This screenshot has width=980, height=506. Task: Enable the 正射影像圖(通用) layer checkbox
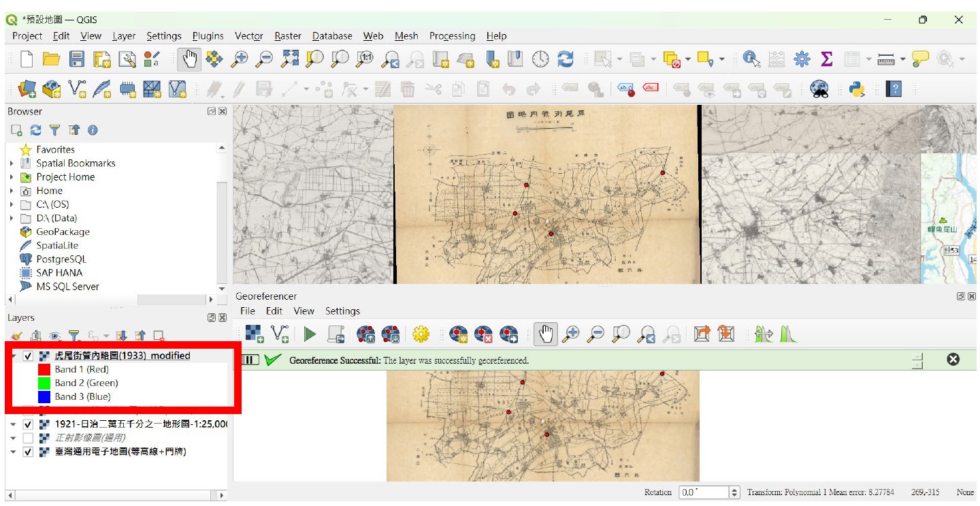coord(28,437)
